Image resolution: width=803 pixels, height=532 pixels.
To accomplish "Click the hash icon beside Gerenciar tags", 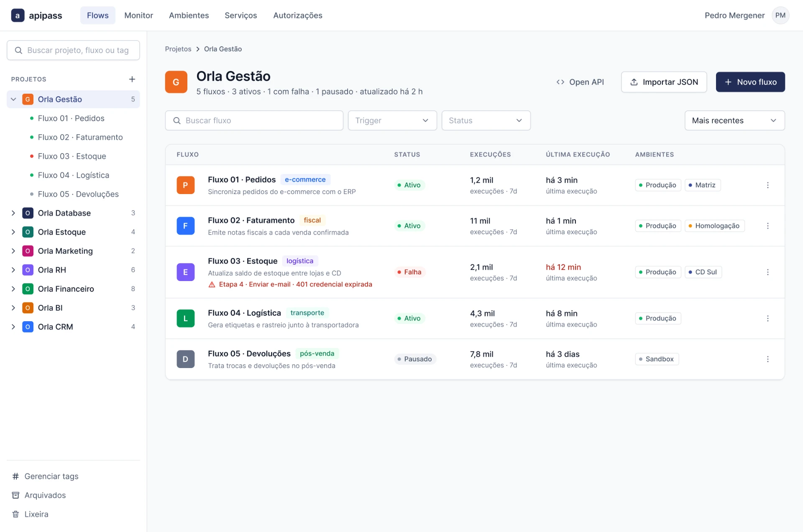I will 15,476.
